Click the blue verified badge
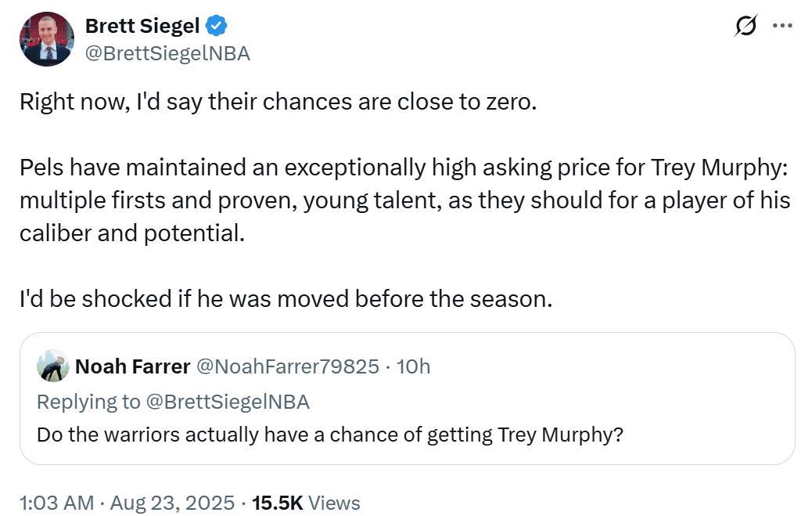812x516 pixels. (217, 27)
